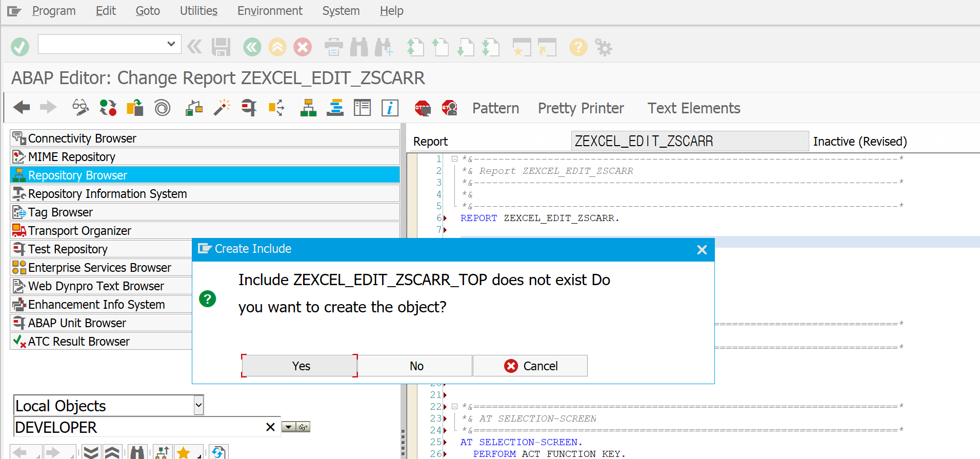Select ABAP Unit Browser

click(x=101, y=323)
